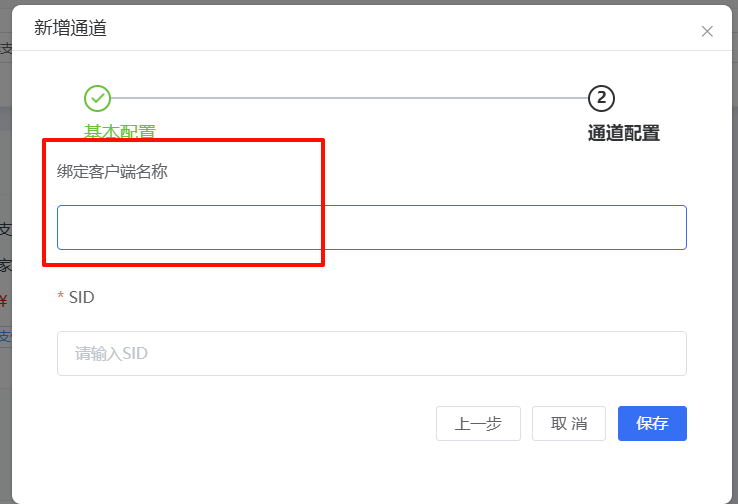Open the blue underlined link behind dialog edge

(x=5, y=337)
